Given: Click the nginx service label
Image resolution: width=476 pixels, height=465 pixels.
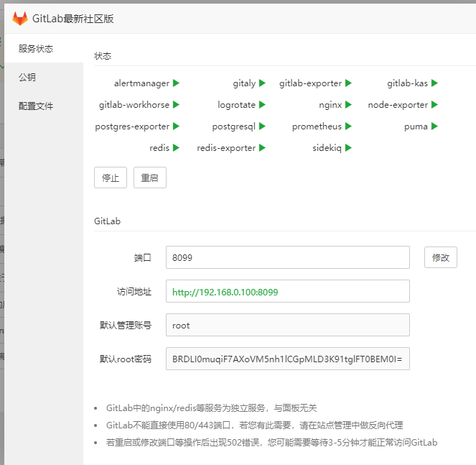Looking at the screenshot, I should [x=330, y=105].
